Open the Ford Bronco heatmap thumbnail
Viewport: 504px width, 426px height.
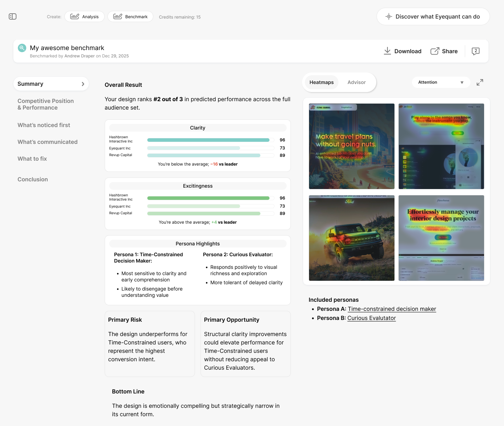pos(352,238)
